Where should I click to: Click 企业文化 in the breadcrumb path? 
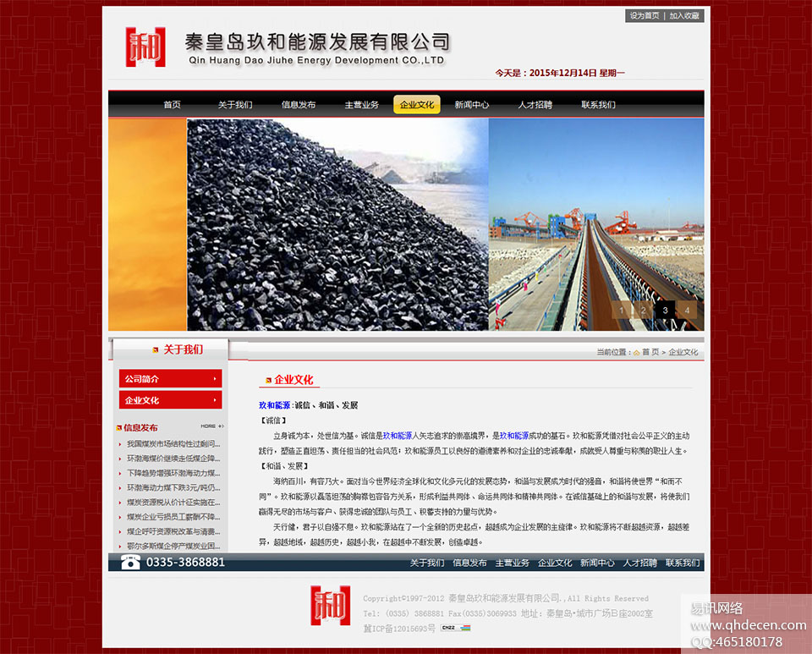click(x=683, y=352)
